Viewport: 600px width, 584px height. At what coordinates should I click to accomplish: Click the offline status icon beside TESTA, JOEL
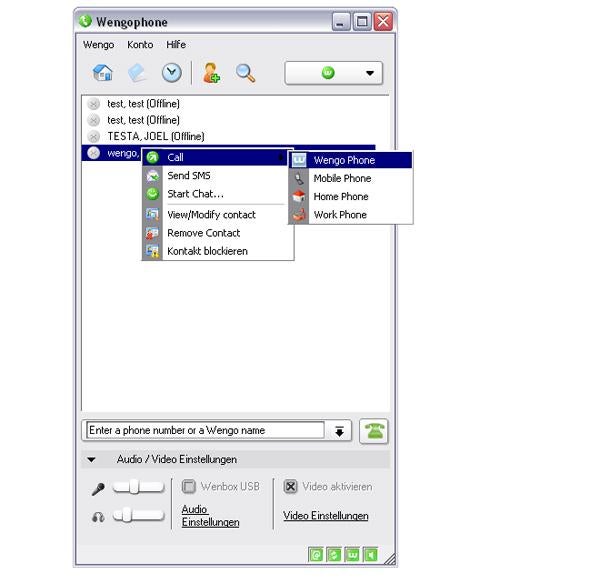tap(93, 136)
